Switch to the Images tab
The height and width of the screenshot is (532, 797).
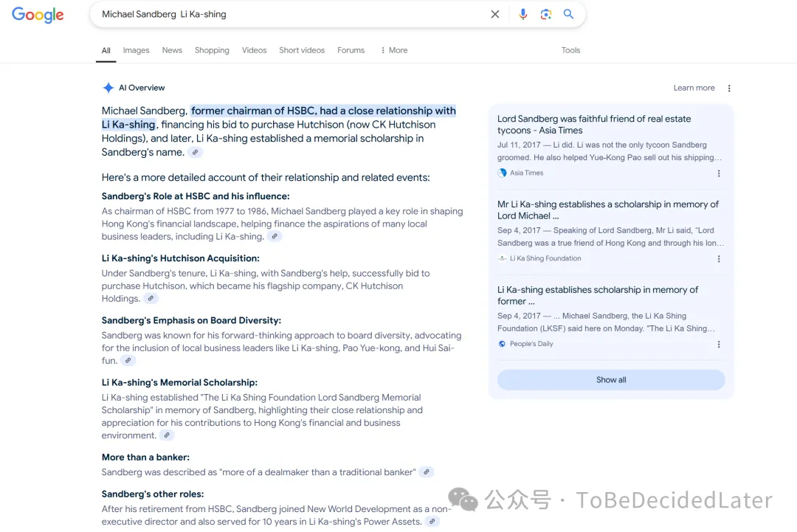[x=136, y=50]
